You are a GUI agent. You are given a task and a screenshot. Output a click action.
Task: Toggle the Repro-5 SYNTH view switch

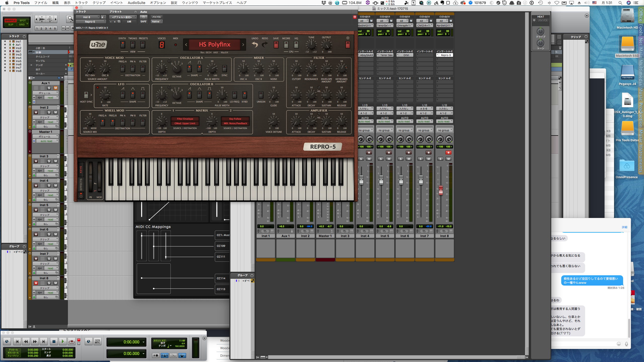coord(123,45)
